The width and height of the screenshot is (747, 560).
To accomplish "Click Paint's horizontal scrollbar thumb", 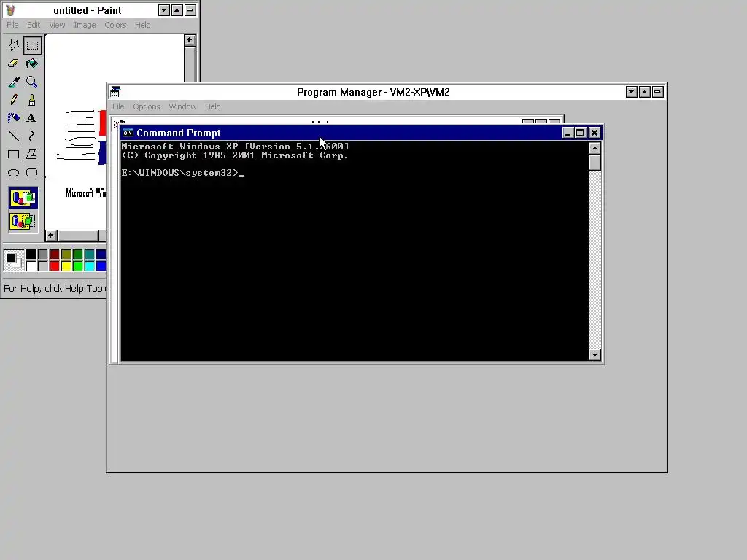I will point(78,236).
